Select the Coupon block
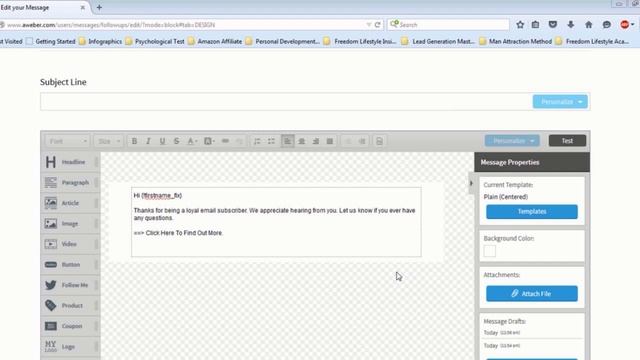Screen dimensions: 640x360 [70, 326]
